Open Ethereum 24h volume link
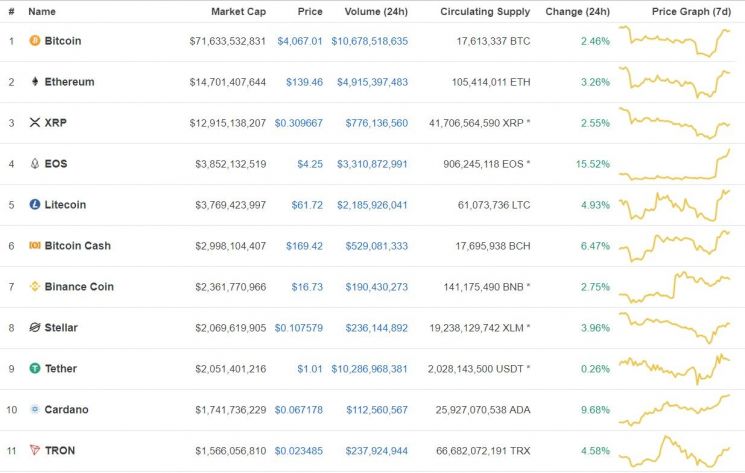Image resolution: width=745 pixels, height=473 pixels. pos(372,82)
